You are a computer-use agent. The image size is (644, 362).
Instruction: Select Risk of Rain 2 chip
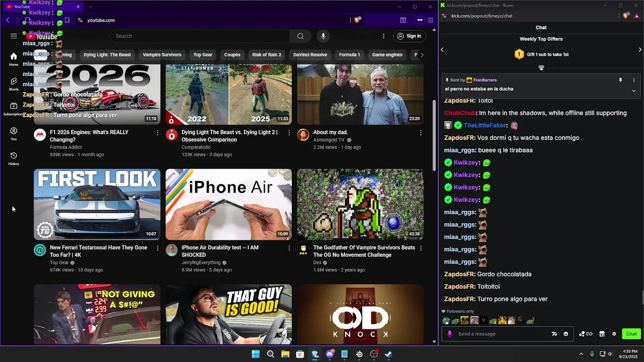tap(267, 55)
